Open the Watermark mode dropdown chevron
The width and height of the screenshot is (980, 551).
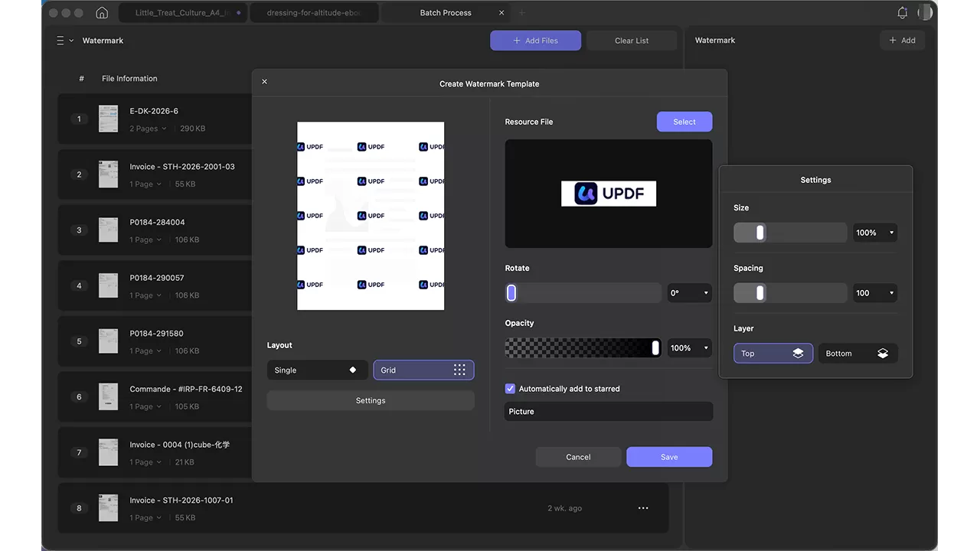pos(72,41)
